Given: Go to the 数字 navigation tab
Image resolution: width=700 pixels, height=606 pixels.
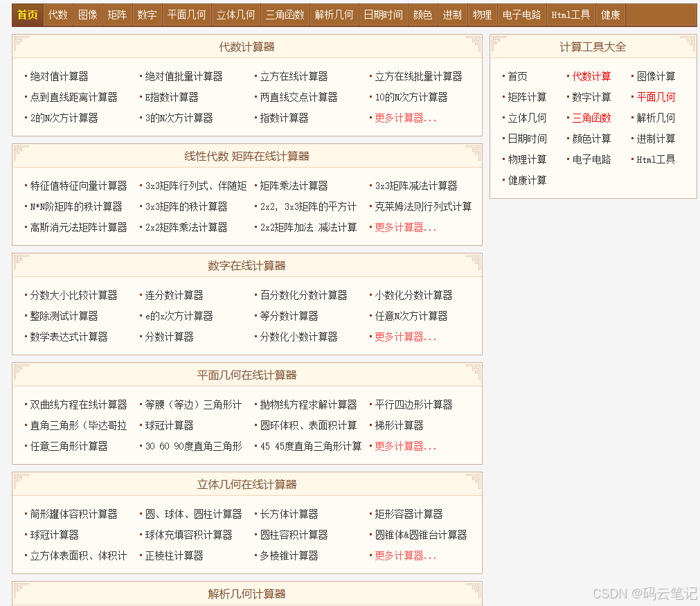Looking at the screenshot, I should click(147, 15).
